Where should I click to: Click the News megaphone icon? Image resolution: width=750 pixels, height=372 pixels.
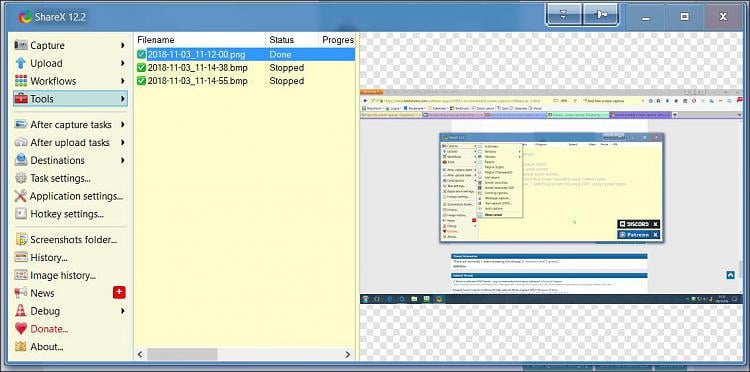click(21, 293)
